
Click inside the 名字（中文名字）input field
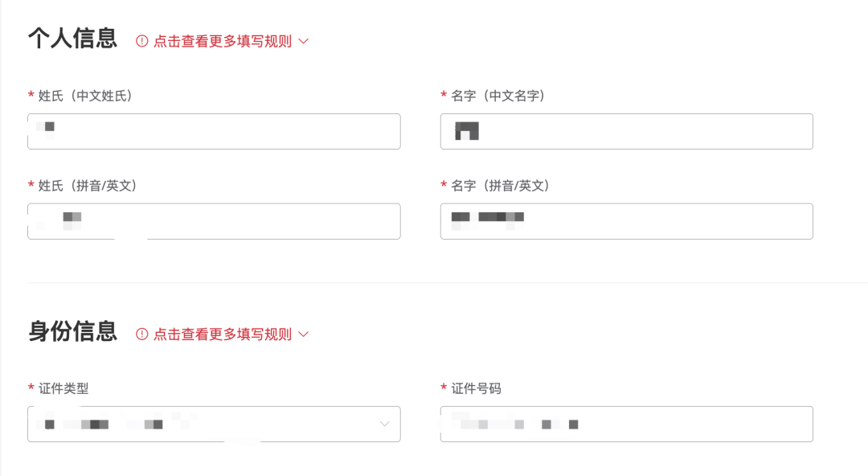(626, 131)
